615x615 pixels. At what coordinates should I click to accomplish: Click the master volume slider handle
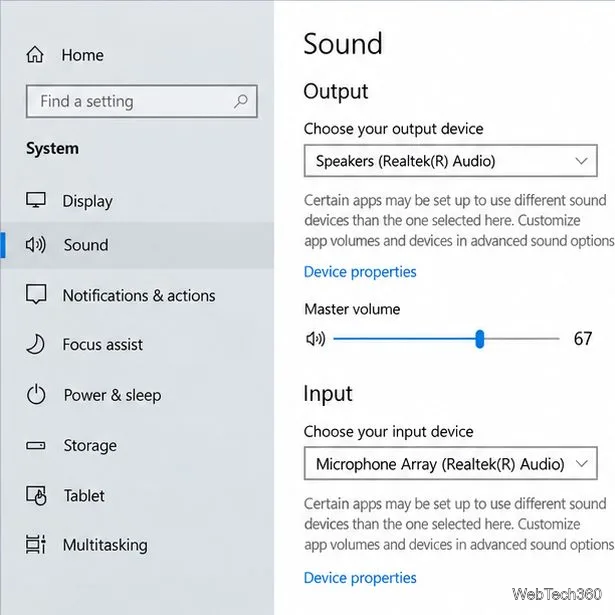pyautogui.click(x=479, y=339)
